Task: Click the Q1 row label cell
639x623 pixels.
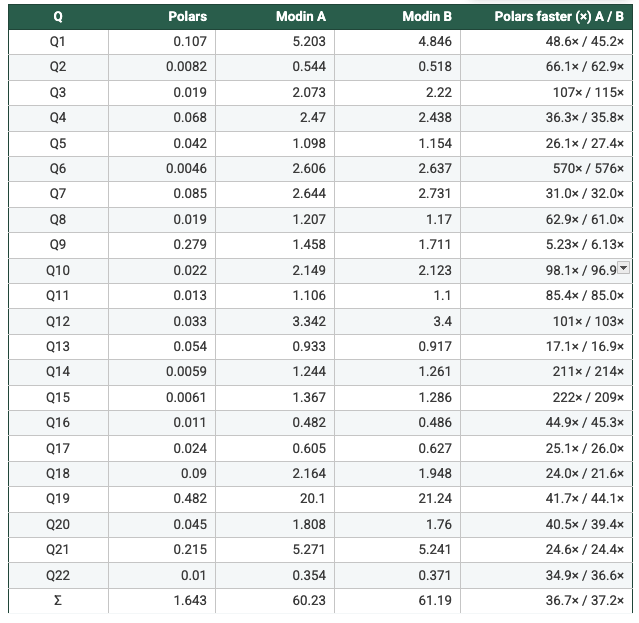Action: (x=57, y=41)
